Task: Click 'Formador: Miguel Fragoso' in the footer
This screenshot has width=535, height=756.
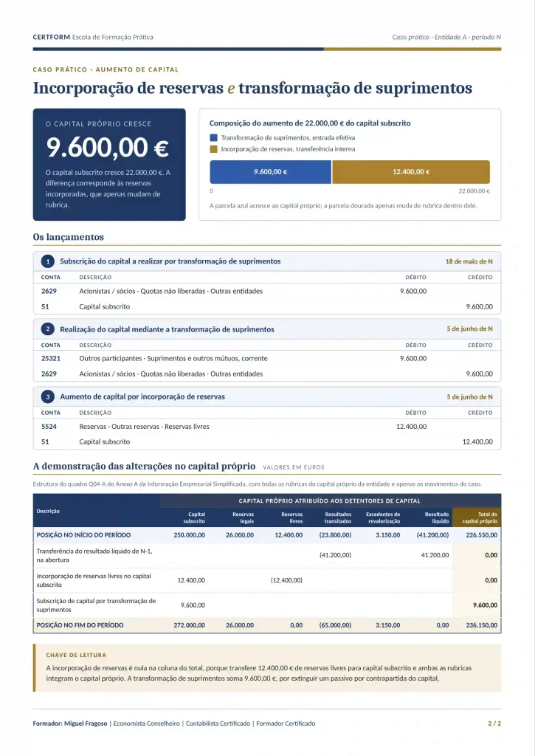Action: pyautogui.click(x=70, y=724)
